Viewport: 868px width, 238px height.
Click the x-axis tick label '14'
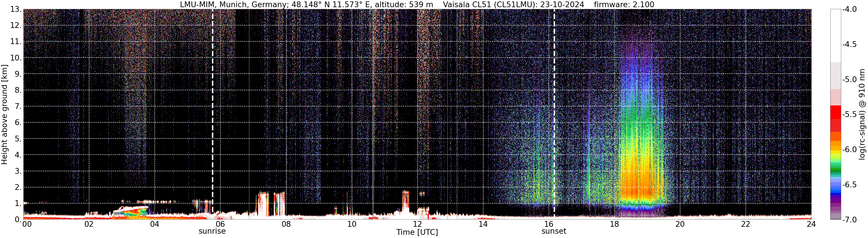483,224
